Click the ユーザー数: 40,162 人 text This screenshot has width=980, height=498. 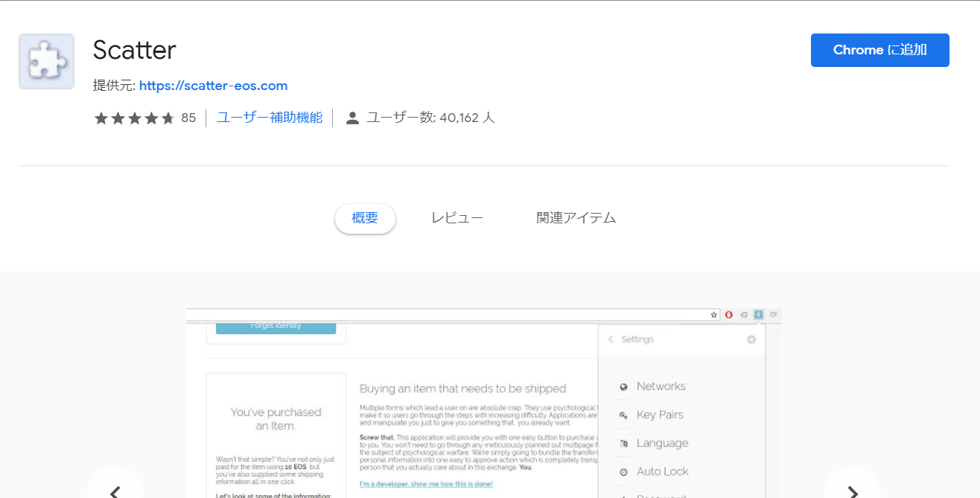tap(430, 118)
